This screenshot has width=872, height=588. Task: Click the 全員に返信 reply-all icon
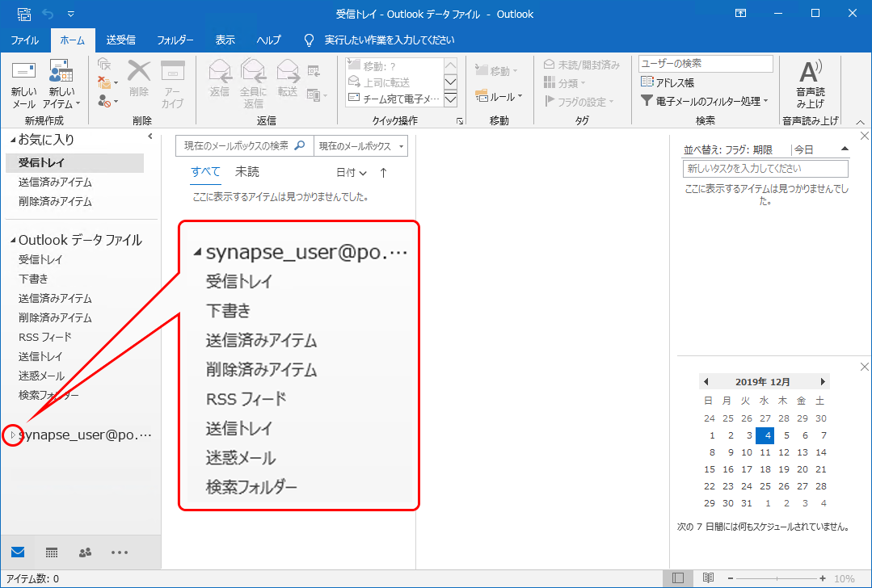(253, 71)
